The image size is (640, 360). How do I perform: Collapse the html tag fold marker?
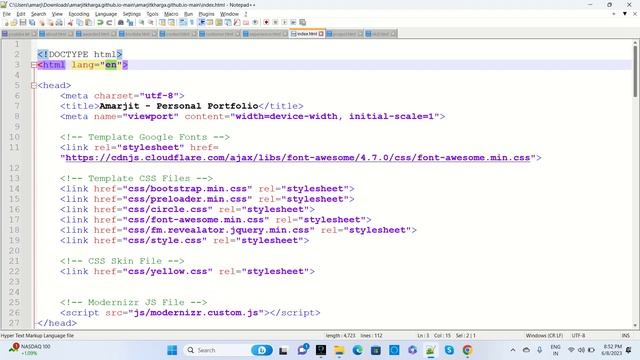pos(33,64)
